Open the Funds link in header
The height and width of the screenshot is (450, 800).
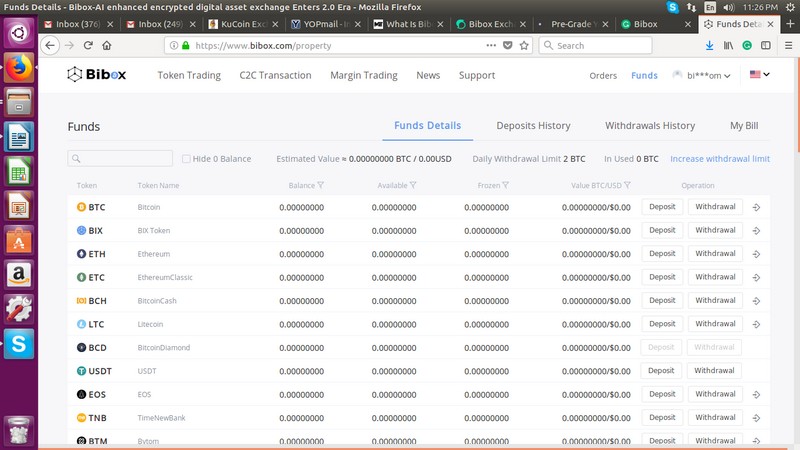(644, 76)
